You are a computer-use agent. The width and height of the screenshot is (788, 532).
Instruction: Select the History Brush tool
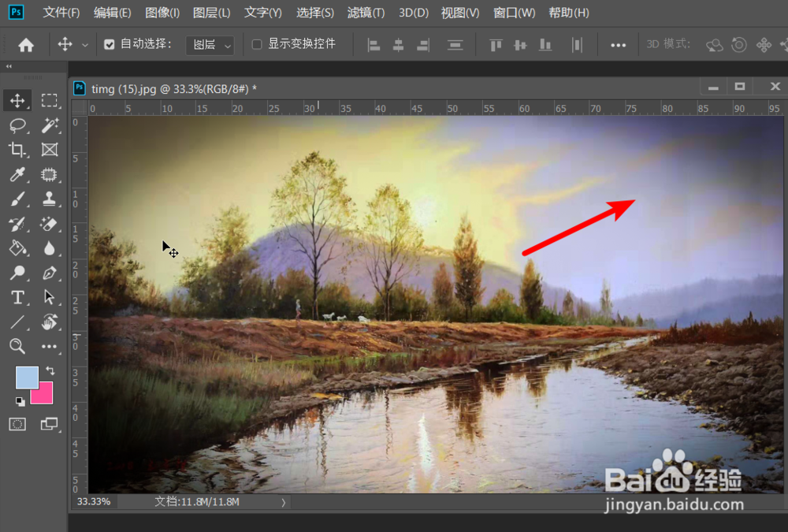tap(17, 224)
